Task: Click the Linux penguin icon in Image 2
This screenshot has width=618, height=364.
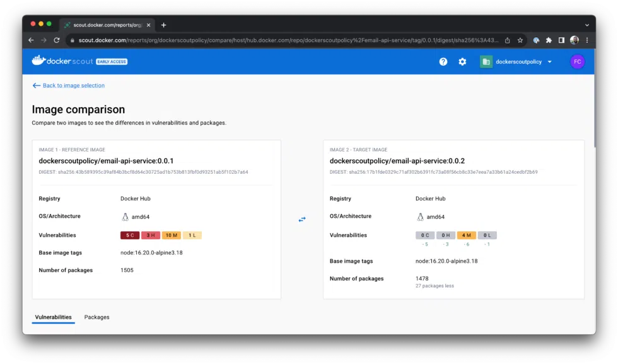Action: pos(420,217)
